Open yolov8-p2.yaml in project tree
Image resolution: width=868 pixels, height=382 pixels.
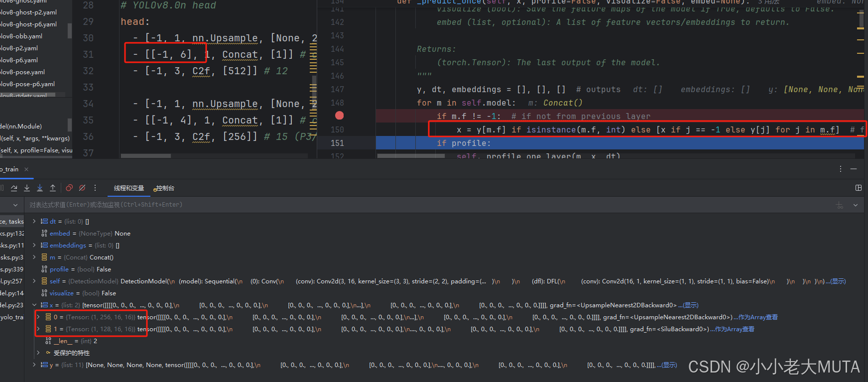19,48
